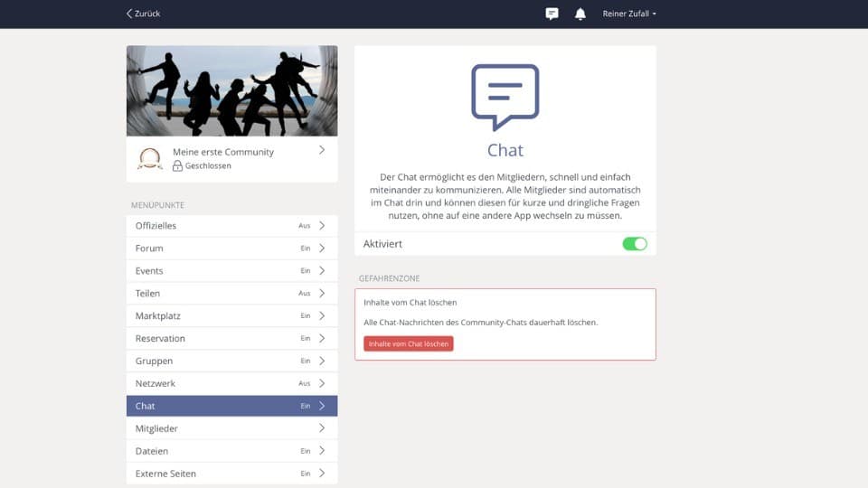Open community details chevron next to Meine erste Community
Viewport: 868px width, 488px height.
pos(322,150)
